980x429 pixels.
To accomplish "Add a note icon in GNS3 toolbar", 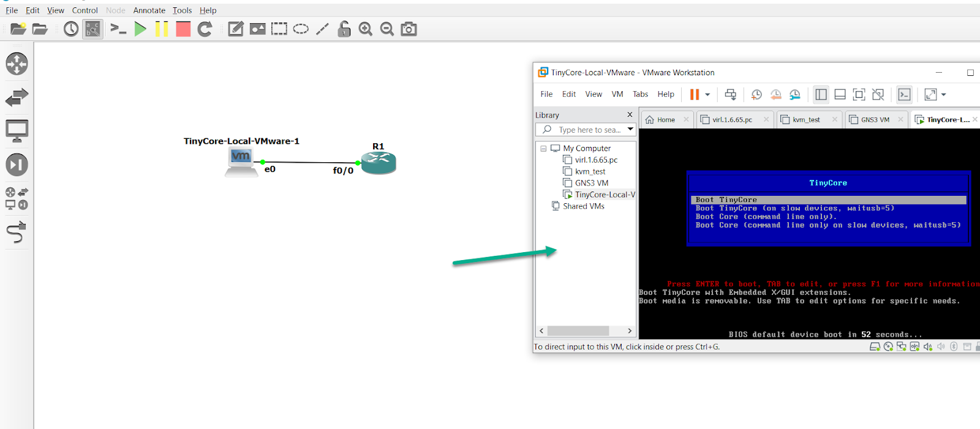I will [236, 29].
